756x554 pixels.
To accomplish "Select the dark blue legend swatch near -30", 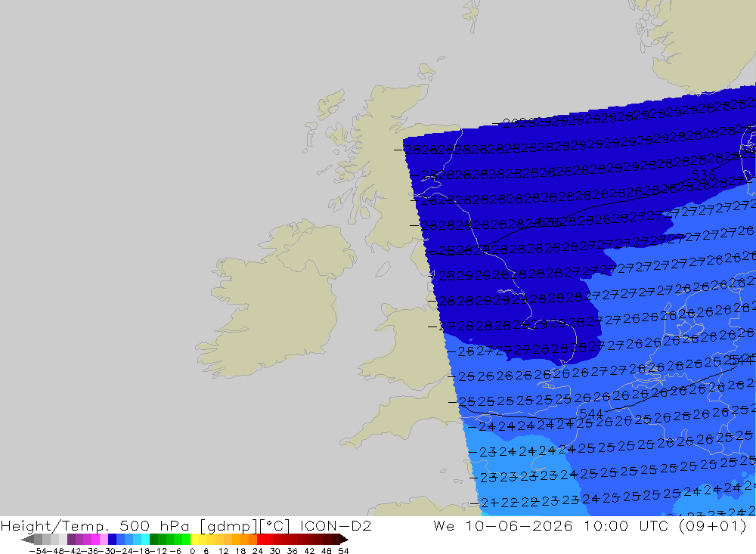I will point(113,539).
